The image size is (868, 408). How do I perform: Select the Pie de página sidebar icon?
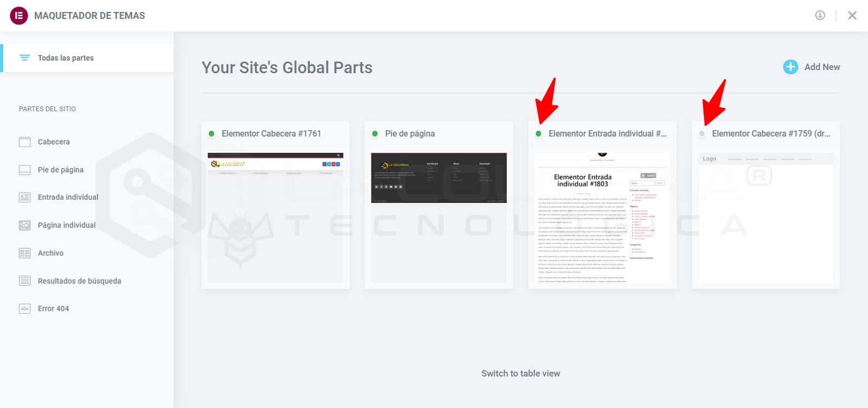click(25, 170)
